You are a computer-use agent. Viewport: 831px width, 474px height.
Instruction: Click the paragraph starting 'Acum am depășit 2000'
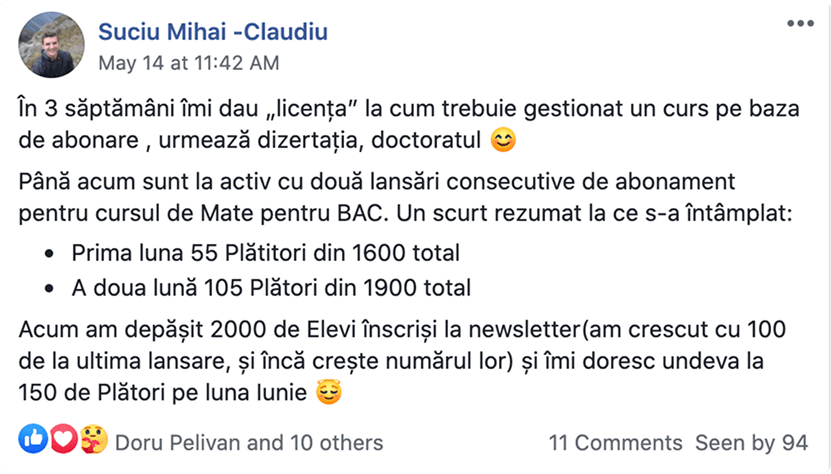click(x=402, y=361)
